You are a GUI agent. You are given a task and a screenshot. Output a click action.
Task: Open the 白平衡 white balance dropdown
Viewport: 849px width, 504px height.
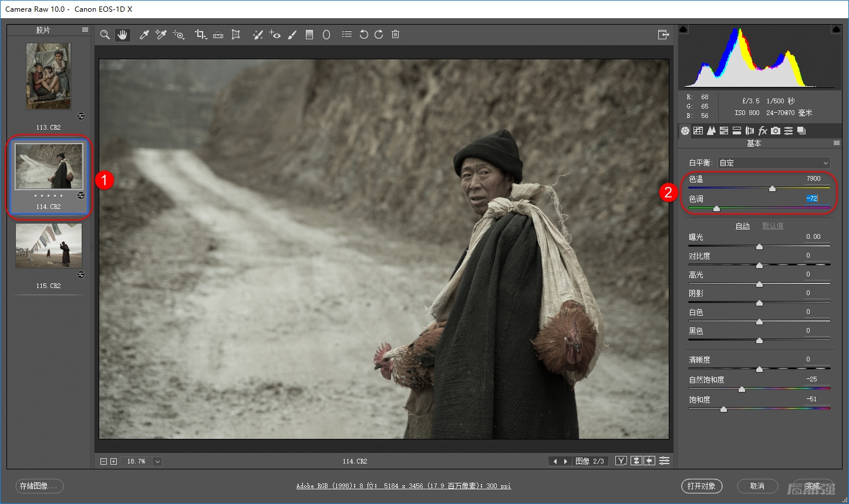click(x=774, y=163)
